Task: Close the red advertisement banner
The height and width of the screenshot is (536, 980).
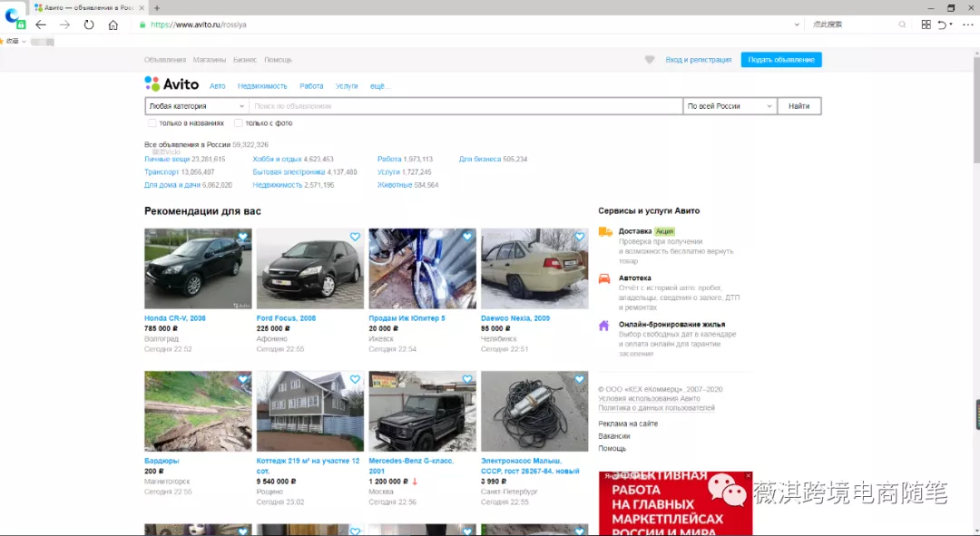Action: click(748, 476)
